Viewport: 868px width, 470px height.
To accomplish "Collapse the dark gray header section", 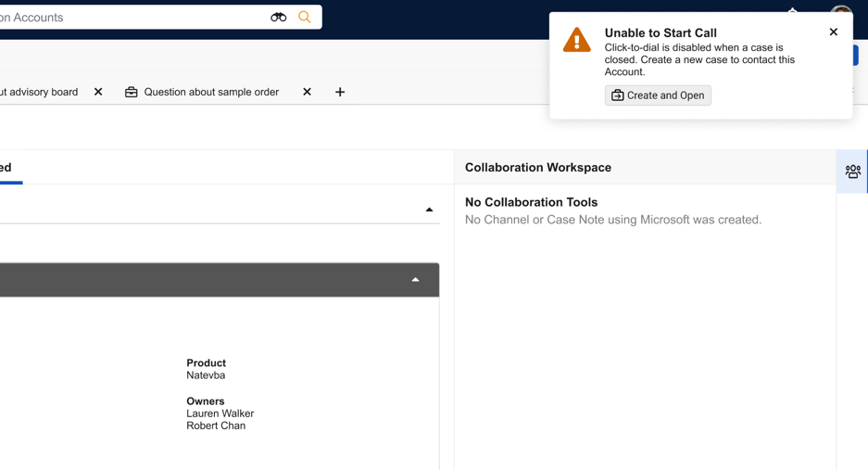I will (415, 280).
